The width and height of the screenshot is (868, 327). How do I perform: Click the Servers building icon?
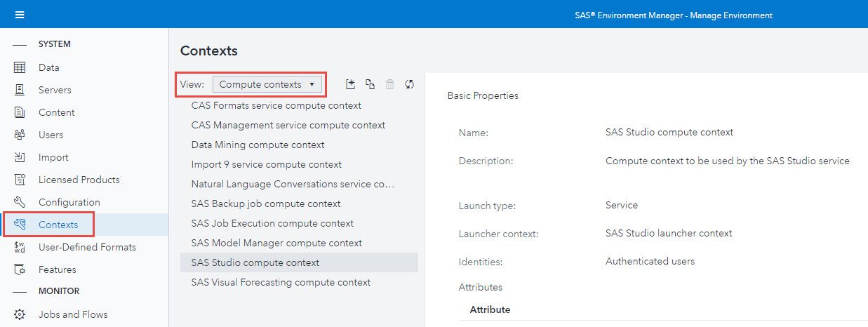coord(20,90)
